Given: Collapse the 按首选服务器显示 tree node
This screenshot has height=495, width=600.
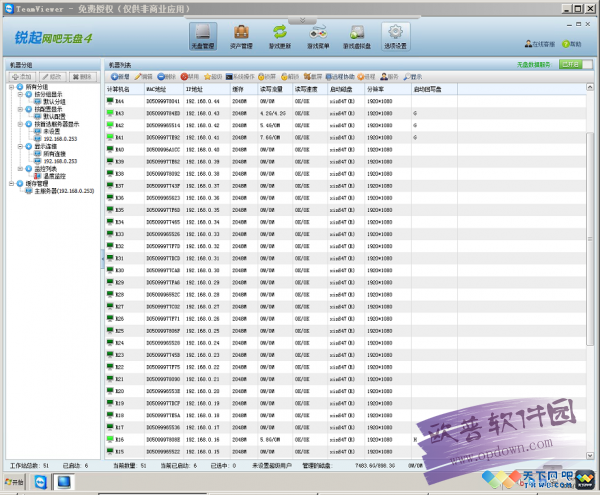Looking at the screenshot, I should coord(20,124).
